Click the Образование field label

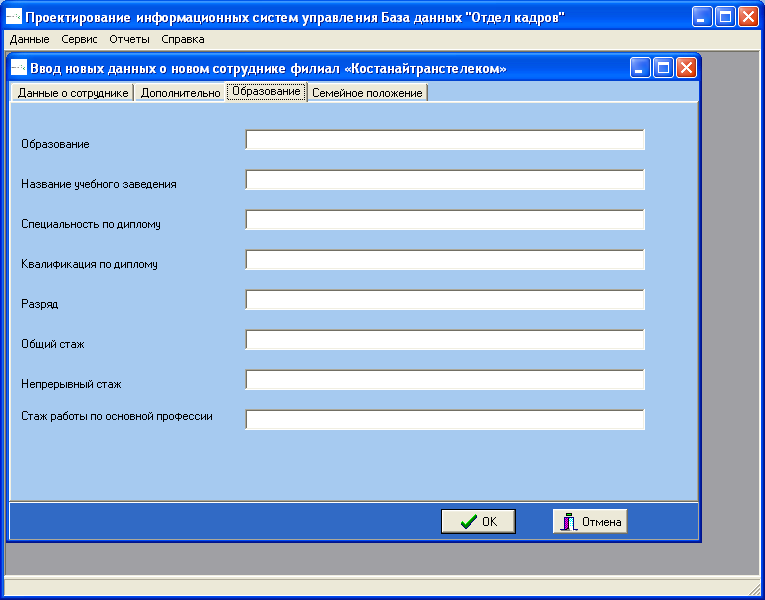55,144
